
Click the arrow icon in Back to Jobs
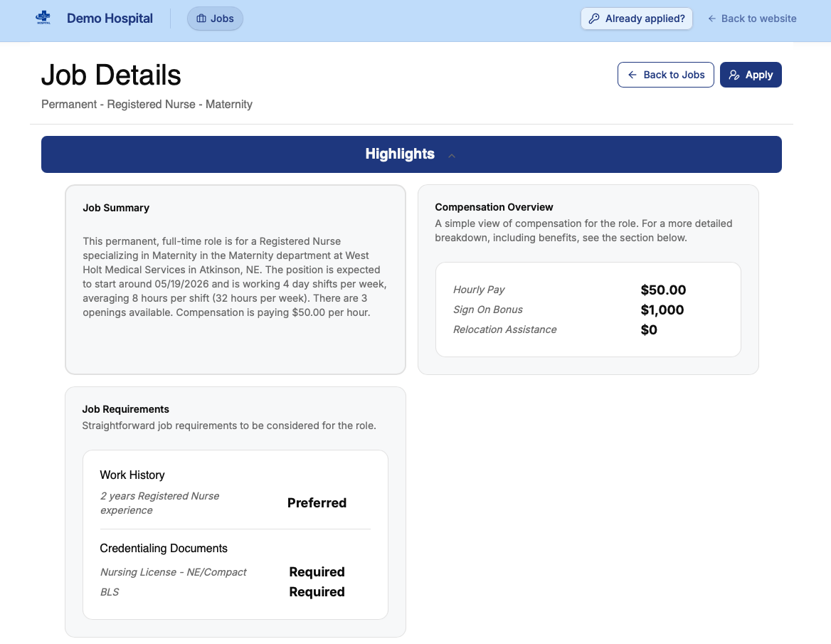point(632,75)
